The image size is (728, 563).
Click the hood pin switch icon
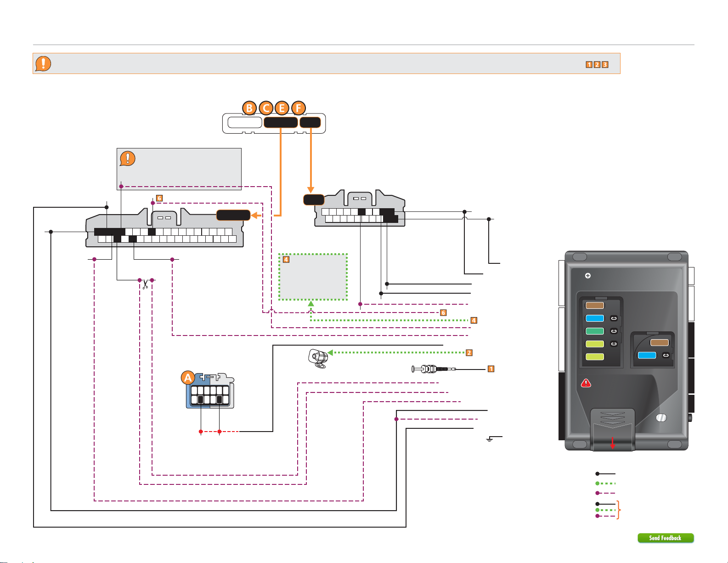pos(434,369)
